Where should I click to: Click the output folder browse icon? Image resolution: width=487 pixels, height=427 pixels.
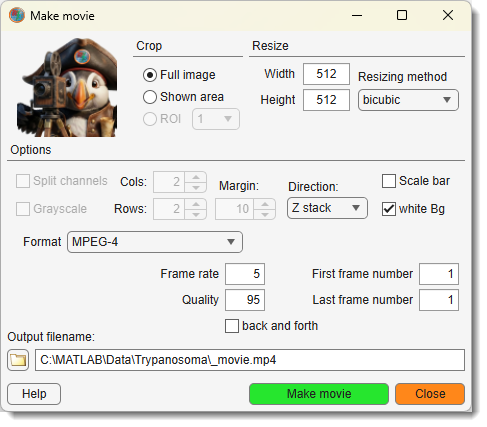[x=18, y=360]
